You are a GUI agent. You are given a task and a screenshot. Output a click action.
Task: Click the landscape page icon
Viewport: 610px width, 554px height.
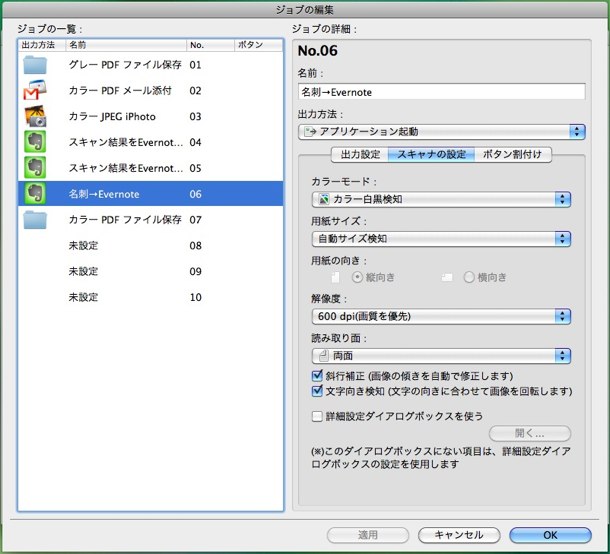pos(447,277)
